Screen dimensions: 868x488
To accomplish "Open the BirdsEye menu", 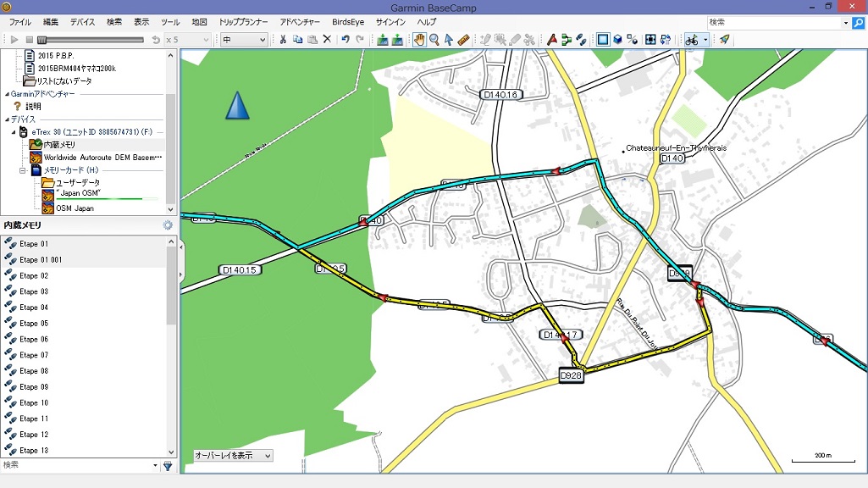I will click(x=348, y=22).
